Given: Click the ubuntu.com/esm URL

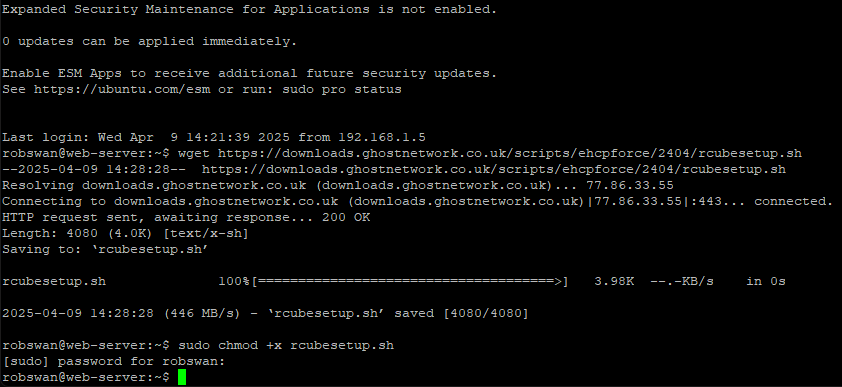Looking at the screenshot, I should click(122, 89).
